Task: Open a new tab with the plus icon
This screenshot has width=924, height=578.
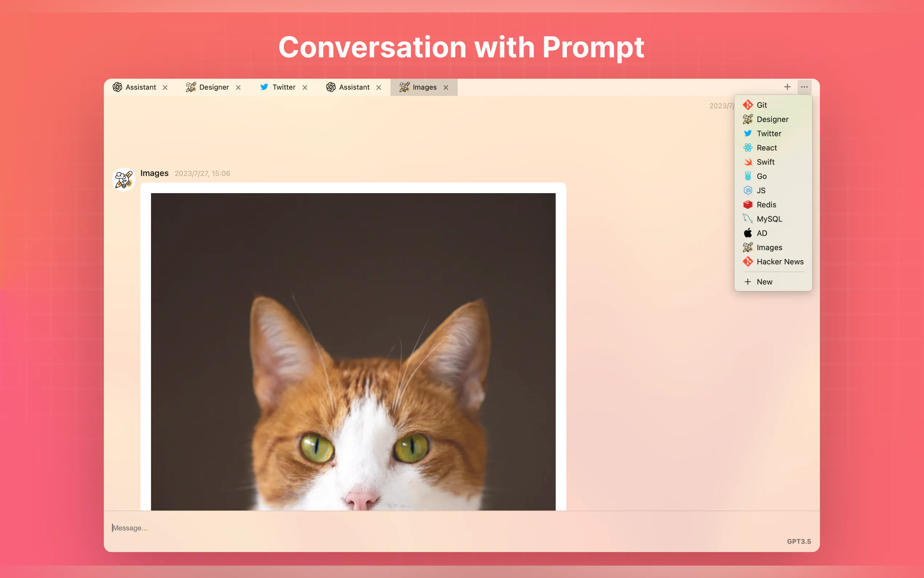Action: click(x=787, y=87)
